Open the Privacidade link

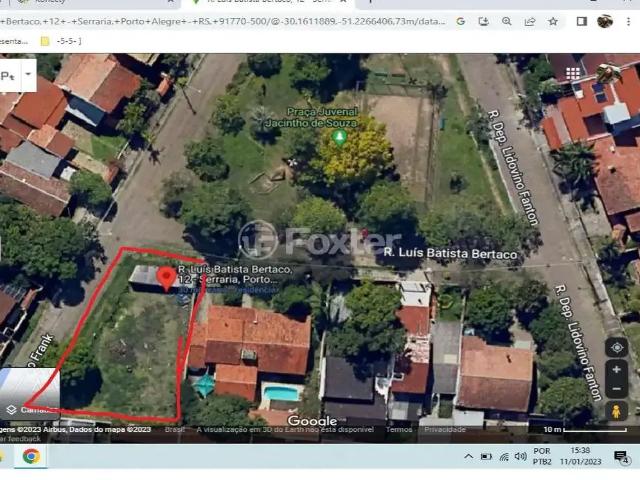coord(444,429)
